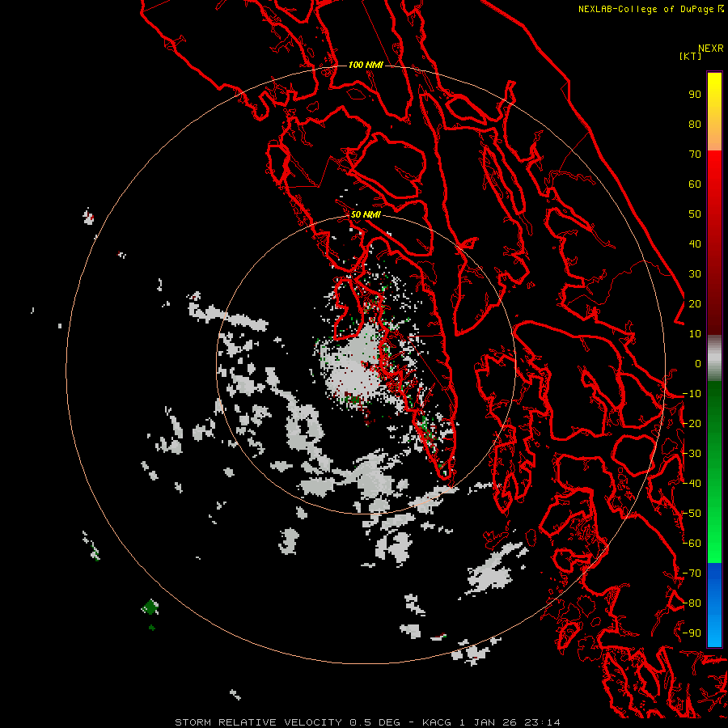Screen dimensions: 728x728
Task: Click the -20 value on the velocity scale
Action: tap(692, 424)
